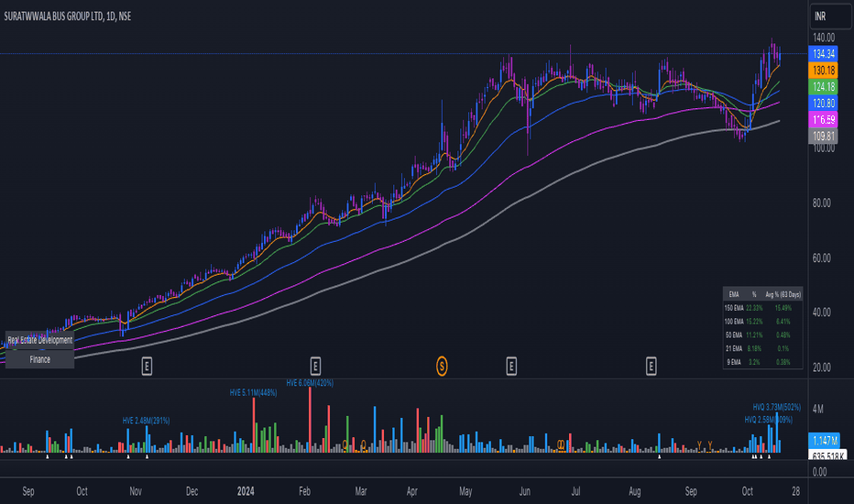Image resolution: width=854 pixels, height=504 pixels.
Task: Click the 2024 label on time axis
Action: pos(246,491)
